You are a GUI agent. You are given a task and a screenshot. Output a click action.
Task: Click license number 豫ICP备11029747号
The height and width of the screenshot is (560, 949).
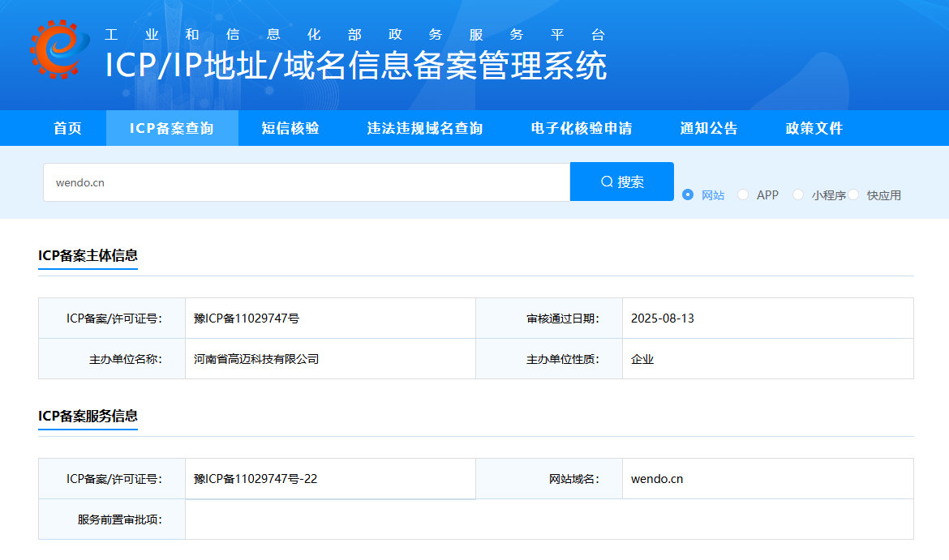pos(247,318)
